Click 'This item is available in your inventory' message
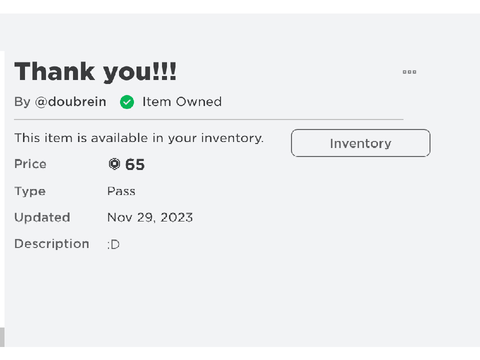Screen dimensions: 480x360 click(139, 138)
